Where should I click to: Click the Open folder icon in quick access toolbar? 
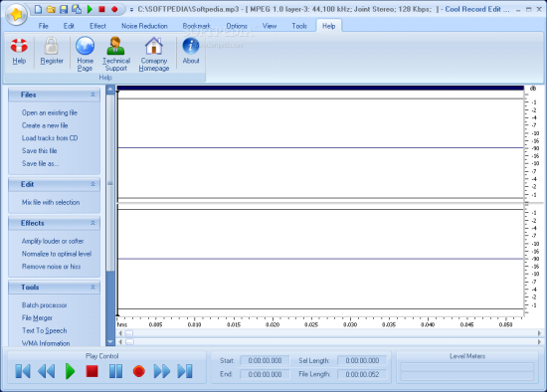coord(51,9)
